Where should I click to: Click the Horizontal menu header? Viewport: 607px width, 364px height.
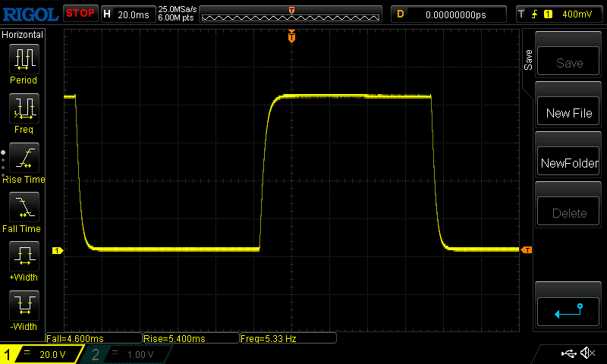click(23, 35)
